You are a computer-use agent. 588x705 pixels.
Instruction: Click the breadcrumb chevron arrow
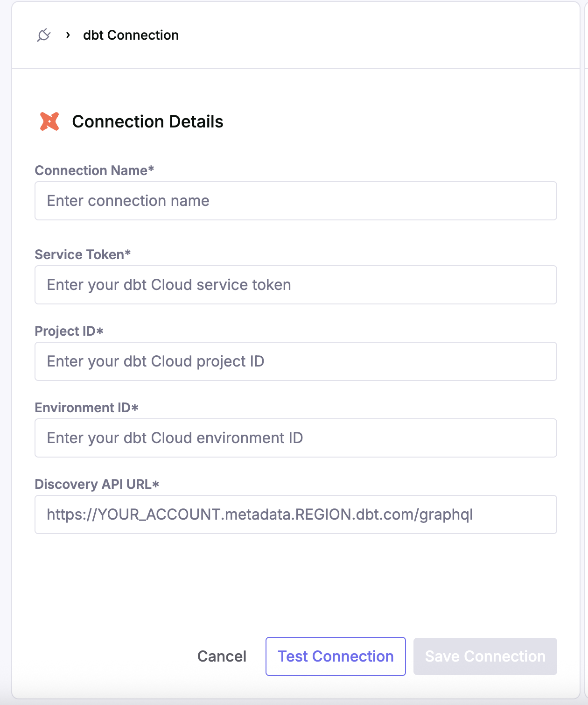click(68, 35)
